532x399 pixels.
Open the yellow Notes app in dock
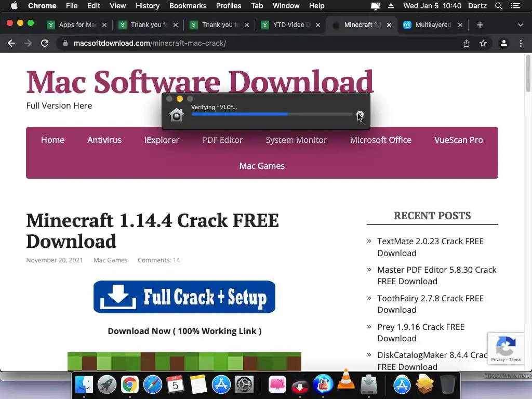198,385
